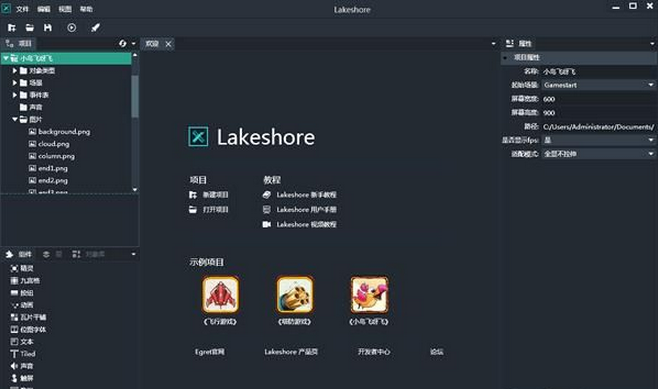Collapse the selected project root node in tree

pos(5,58)
